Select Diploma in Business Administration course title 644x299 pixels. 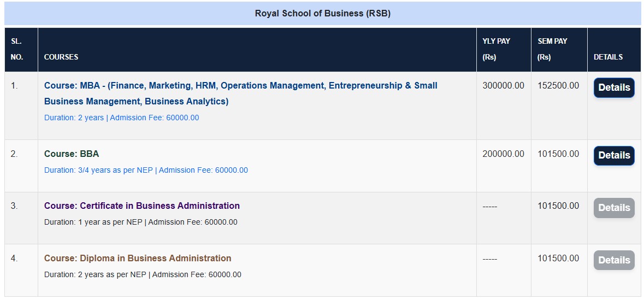(x=138, y=259)
